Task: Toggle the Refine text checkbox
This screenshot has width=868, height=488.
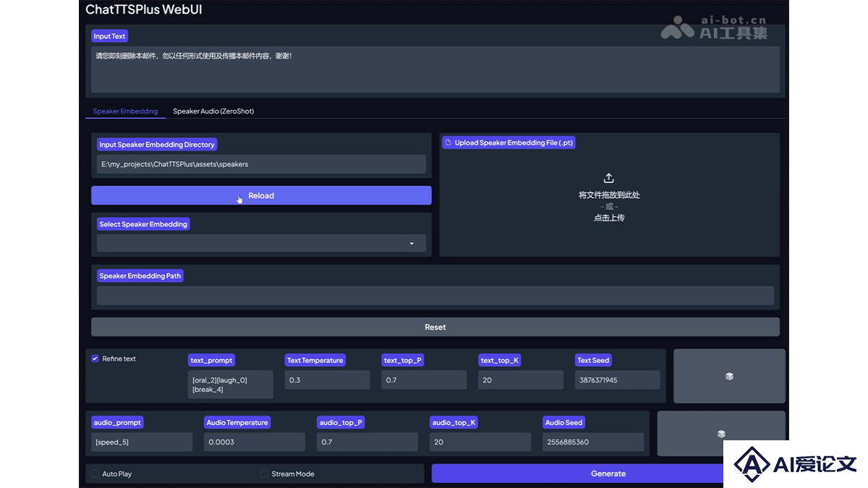Action: tap(95, 358)
